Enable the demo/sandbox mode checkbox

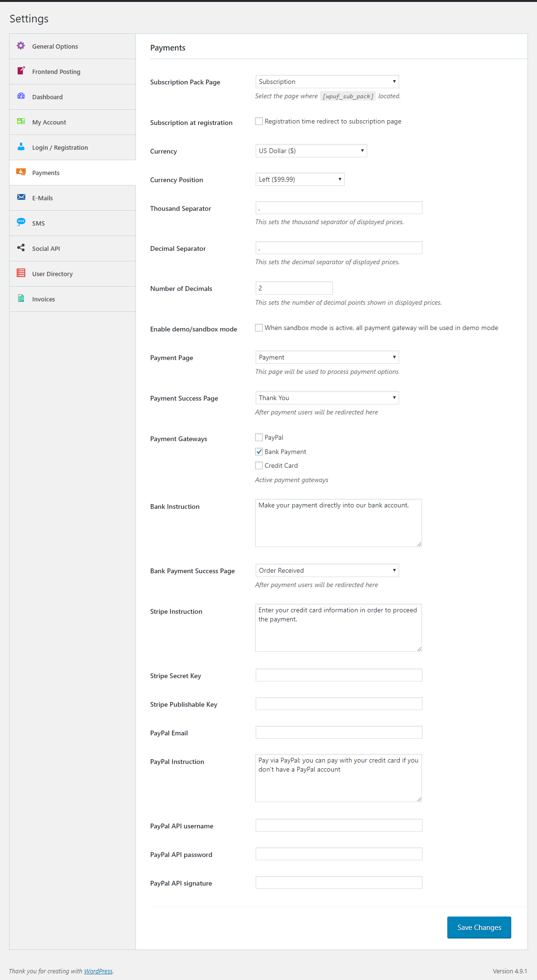tap(259, 328)
